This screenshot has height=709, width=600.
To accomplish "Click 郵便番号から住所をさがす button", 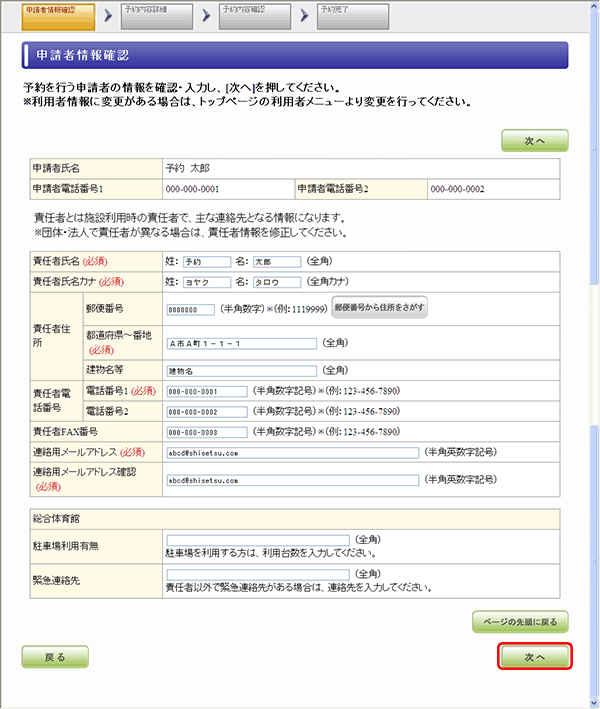I will 379,307.
